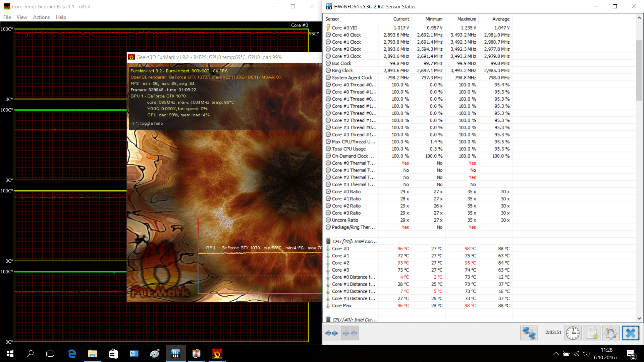Open the Core Temp Grapher File menu
Viewport: 644px width, 362px height.
tap(7, 17)
